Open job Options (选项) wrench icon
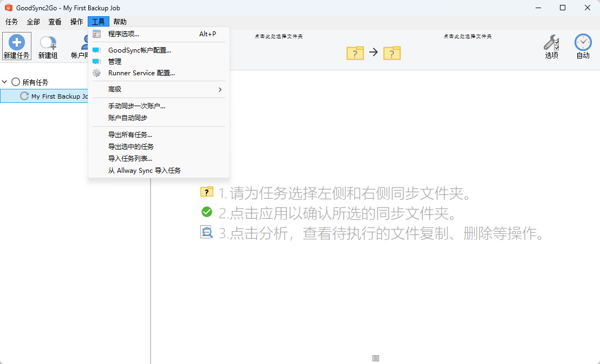This screenshot has height=364, width=600. (x=551, y=42)
